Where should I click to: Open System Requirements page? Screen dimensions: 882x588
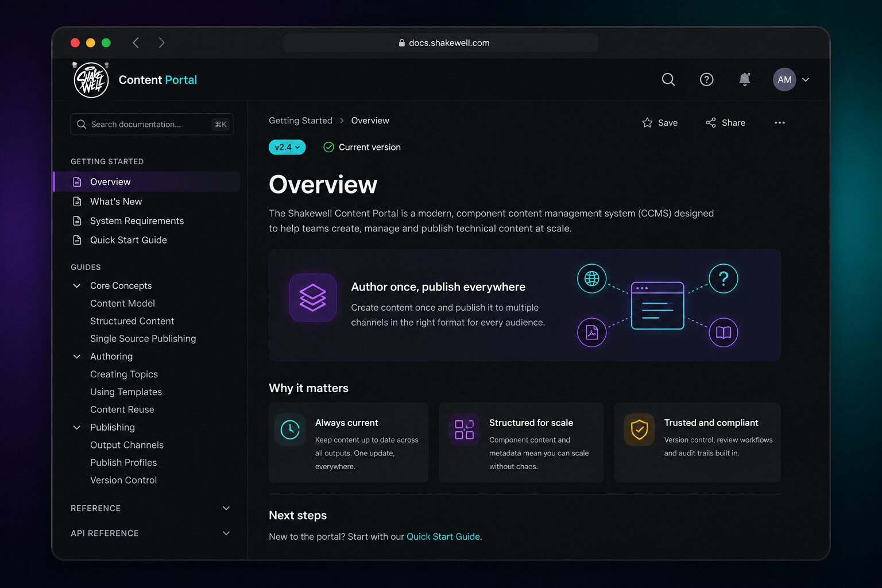[137, 220]
